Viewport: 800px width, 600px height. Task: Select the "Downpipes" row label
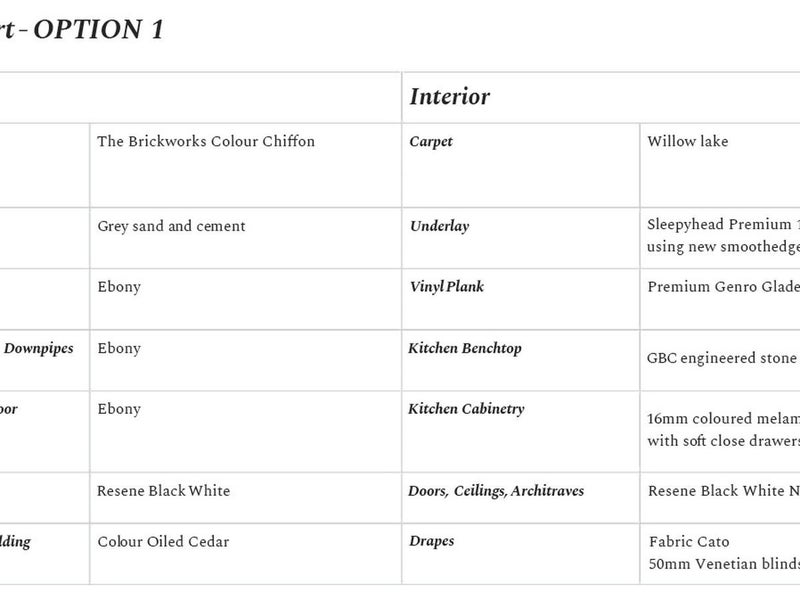(39, 349)
